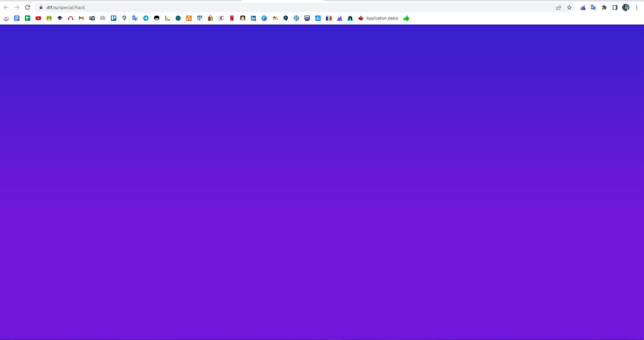644x340 pixels.
Task: Toggle the browser side panel
Action: (615, 7)
